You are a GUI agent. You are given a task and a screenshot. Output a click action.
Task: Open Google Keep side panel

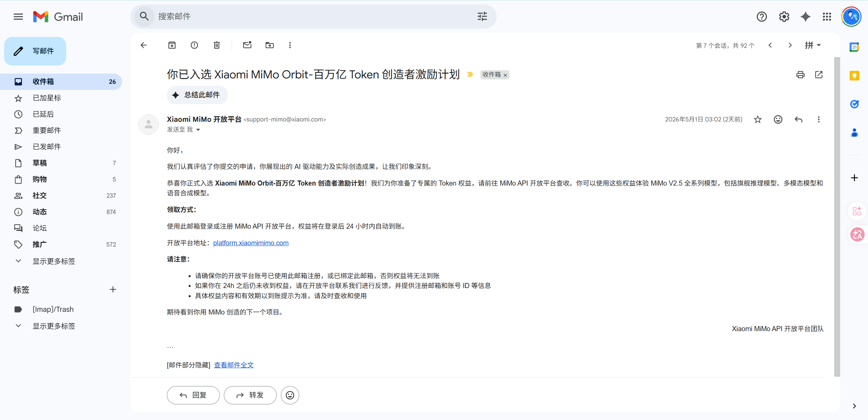pyautogui.click(x=854, y=76)
